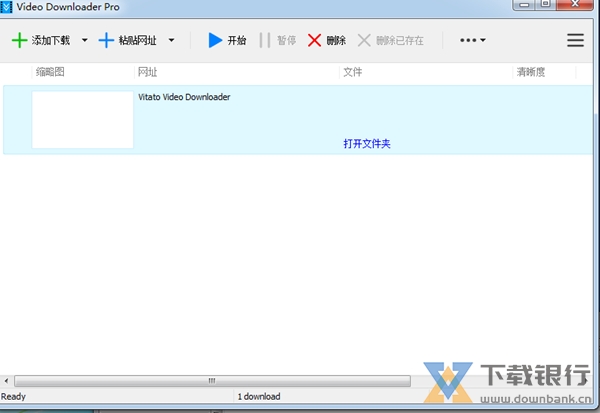Click the horizontal scrollbar left arrow
600x413 pixels.
6,381
